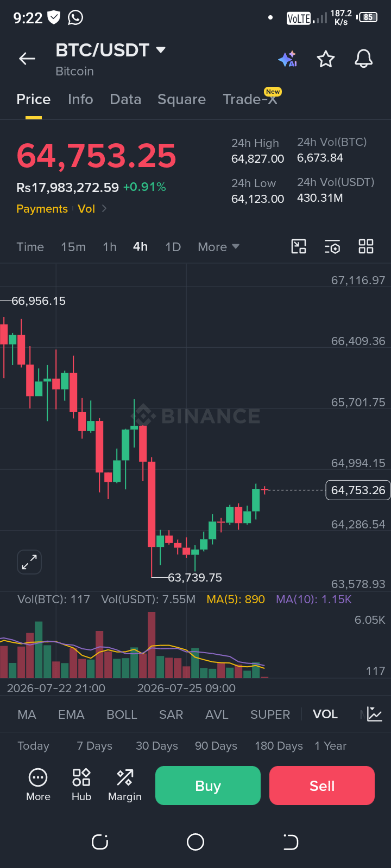The height and width of the screenshot is (868, 391).
Task: Tap the 24h Vol(BTC) value 6,673.84
Action: coord(320,158)
